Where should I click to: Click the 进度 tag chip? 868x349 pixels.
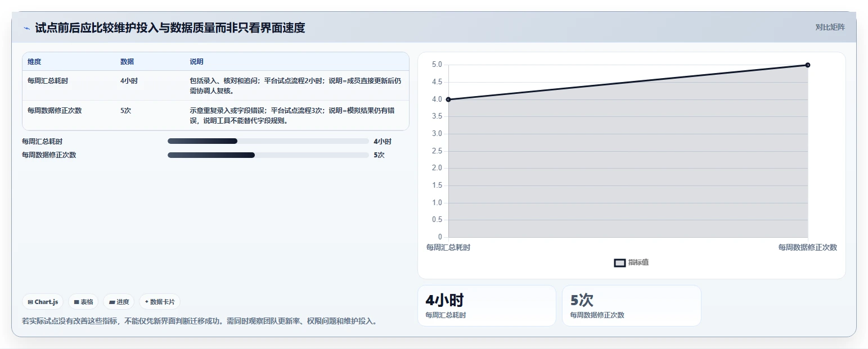119,302
